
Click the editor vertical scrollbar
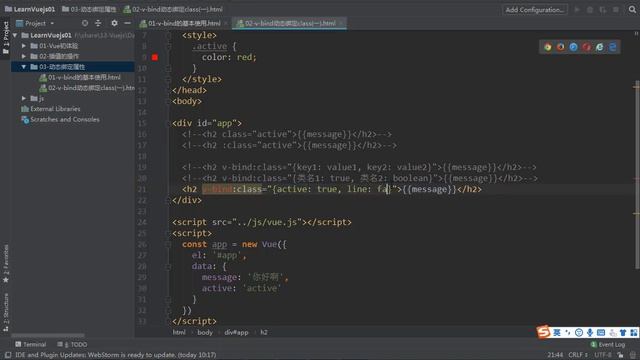[x=637, y=175]
